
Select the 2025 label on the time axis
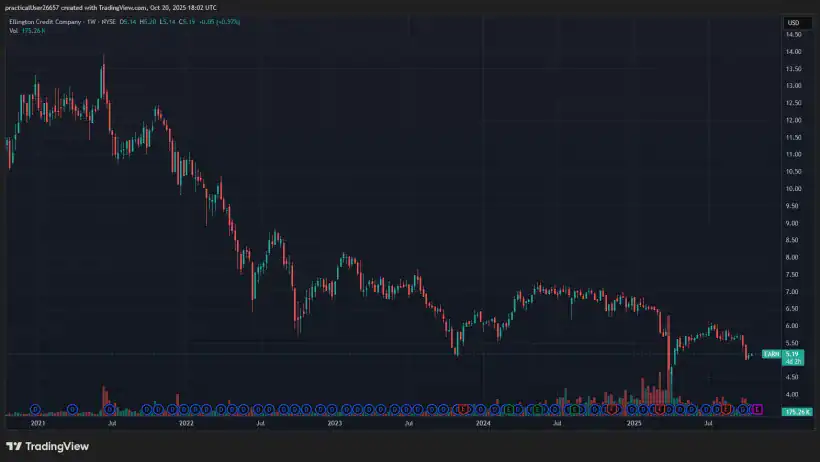pos(632,424)
